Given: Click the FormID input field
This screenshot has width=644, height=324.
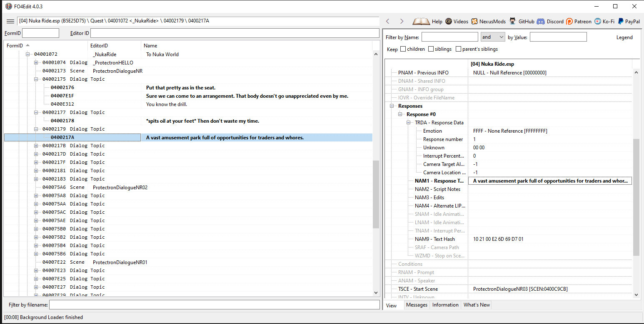Looking at the screenshot, I should 40,33.
